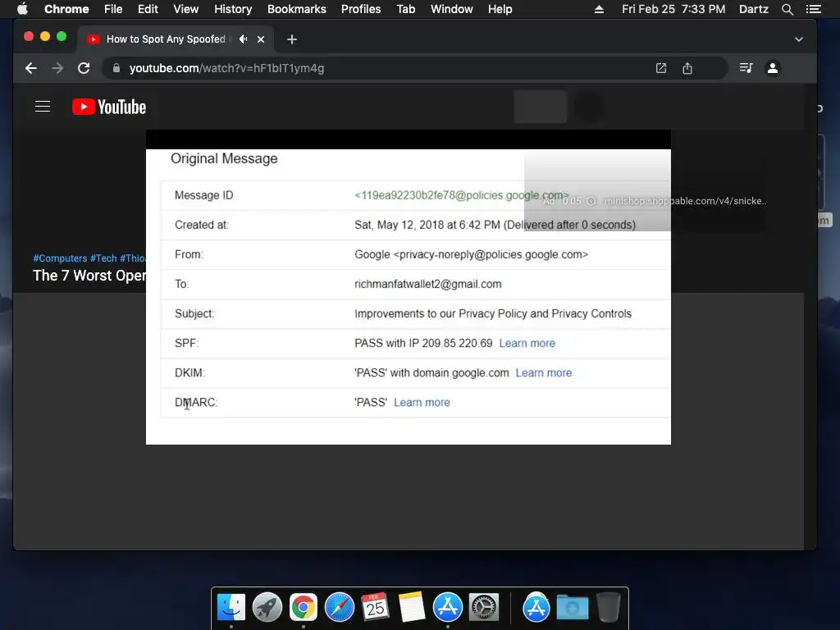Share this page from the address bar
Screen dimensions: 840x630
[687, 68]
